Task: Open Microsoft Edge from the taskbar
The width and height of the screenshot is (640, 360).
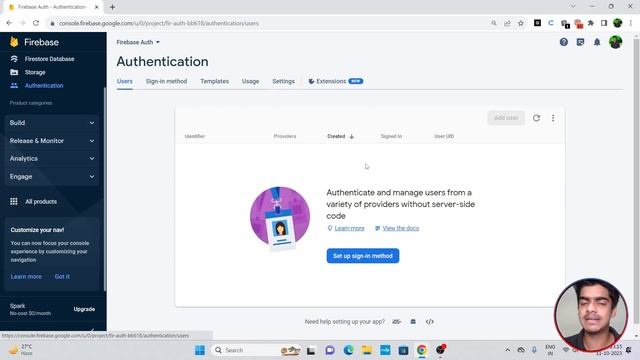Action: [x=349, y=350]
